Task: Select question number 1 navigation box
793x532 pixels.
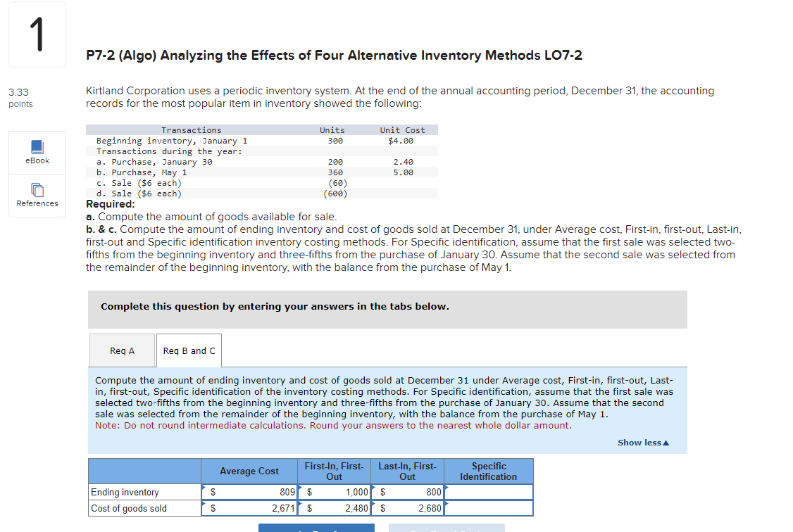Action: click(x=37, y=34)
